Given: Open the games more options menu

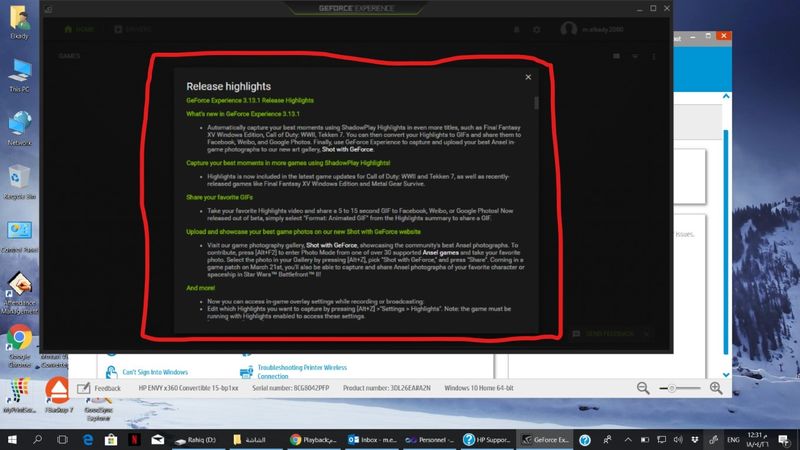Looking at the screenshot, I should [x=654, y=56].
